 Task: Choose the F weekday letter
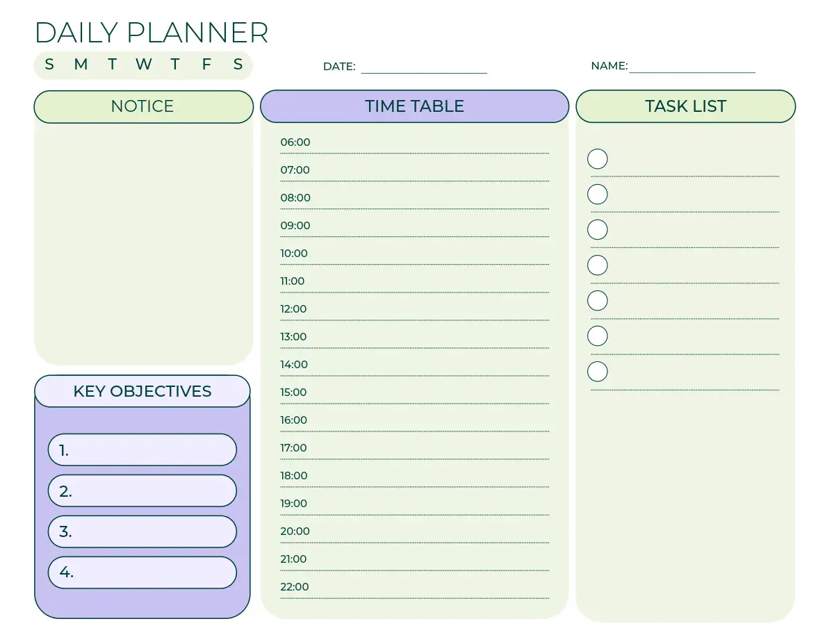pyautogui.click(x=206, y=65)
